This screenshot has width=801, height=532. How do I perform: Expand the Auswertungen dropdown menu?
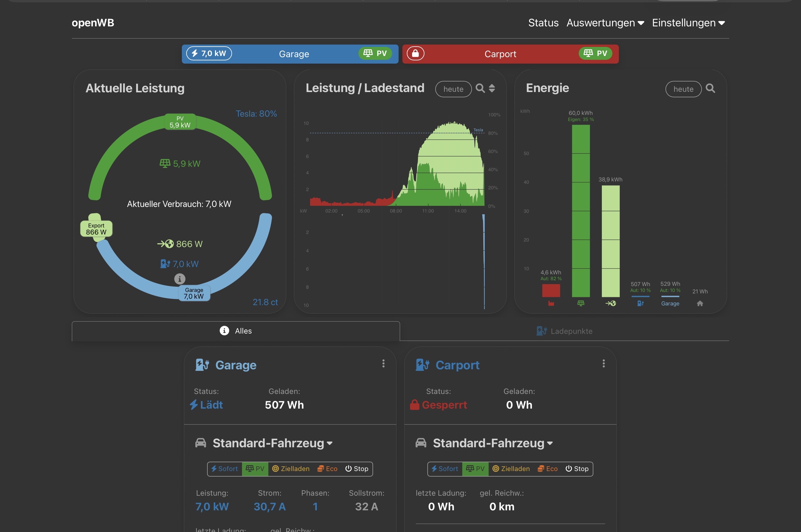coord(605,23)
